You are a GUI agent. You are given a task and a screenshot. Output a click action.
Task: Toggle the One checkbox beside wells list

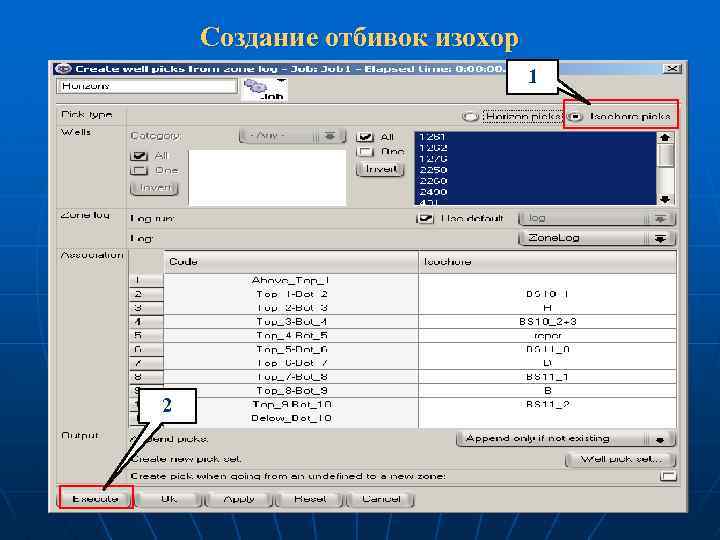[365, 152]
